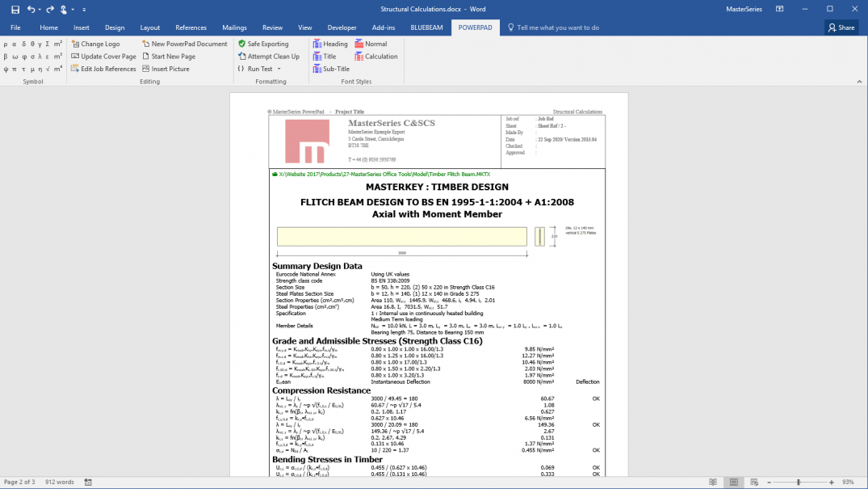868x489 pixels.
Task: Insert the square root symbol
Action: [48, 70]
